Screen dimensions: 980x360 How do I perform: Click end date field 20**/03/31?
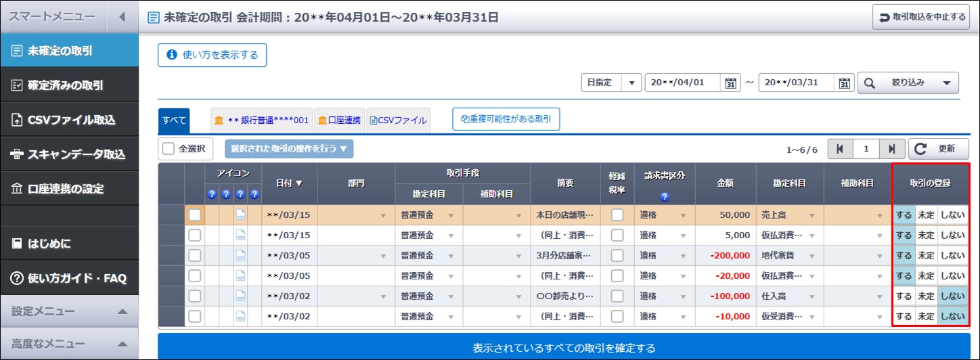(797, 83)
